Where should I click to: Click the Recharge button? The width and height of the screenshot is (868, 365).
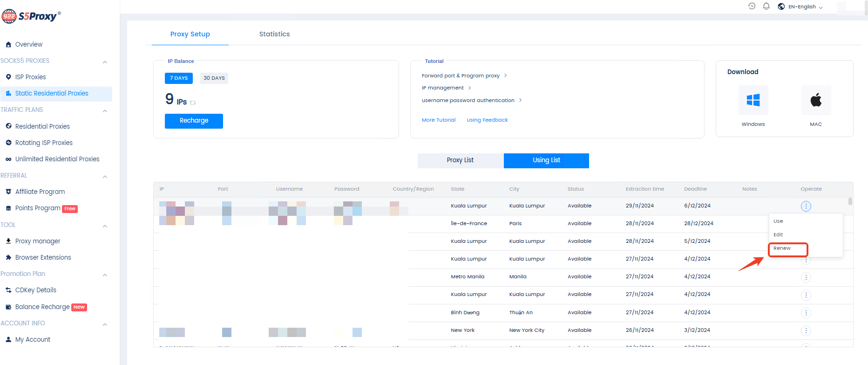(x=194, y=121)
